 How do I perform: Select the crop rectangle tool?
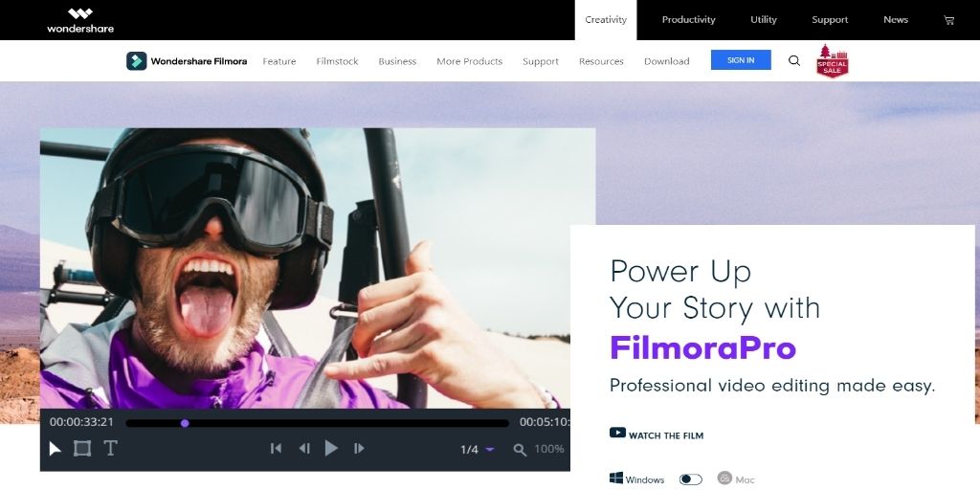coord(82,448)
